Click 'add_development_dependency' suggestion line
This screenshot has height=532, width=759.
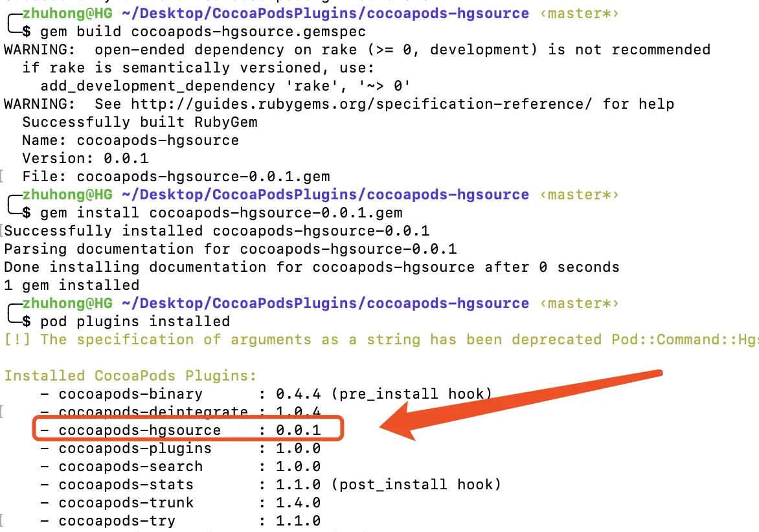coord(225,86)
